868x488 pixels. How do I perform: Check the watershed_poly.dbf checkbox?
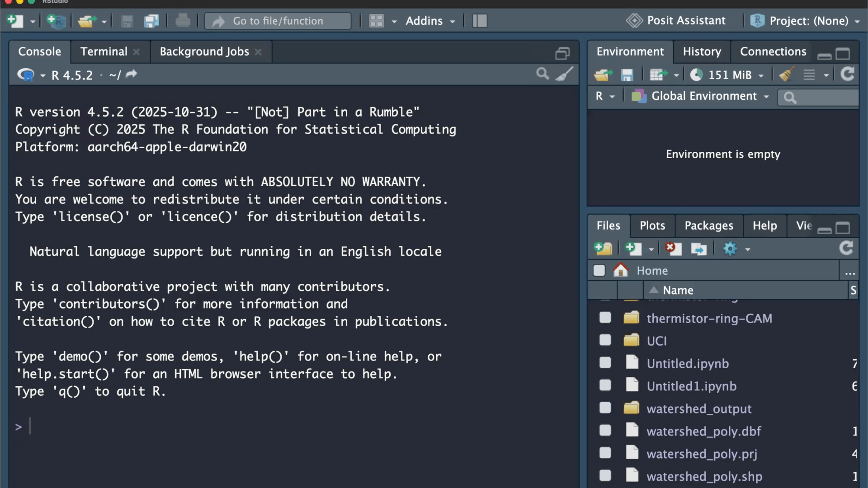[x=605, y=430]
